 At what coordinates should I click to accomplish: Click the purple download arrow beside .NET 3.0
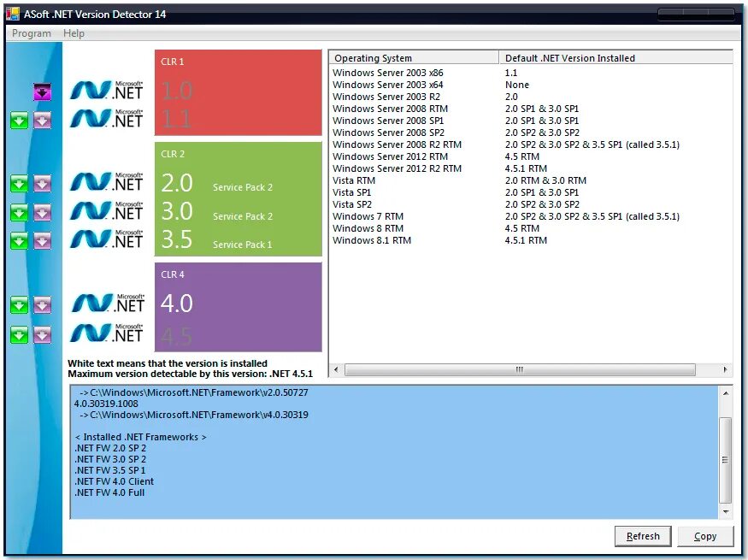tap(42, 213)
